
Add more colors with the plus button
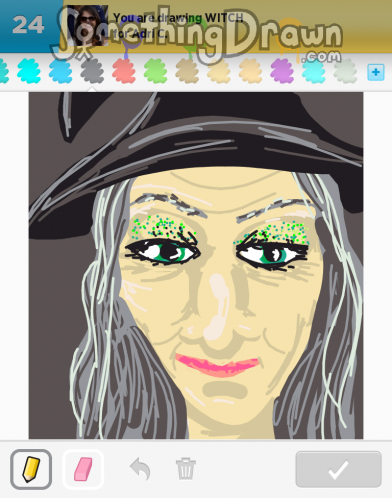pyautogui.click(x=376, y=72)
